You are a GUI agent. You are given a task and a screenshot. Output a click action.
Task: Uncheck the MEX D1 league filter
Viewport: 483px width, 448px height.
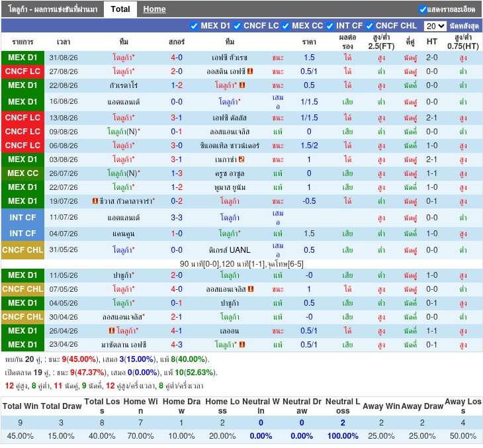[x=194, y=26]
